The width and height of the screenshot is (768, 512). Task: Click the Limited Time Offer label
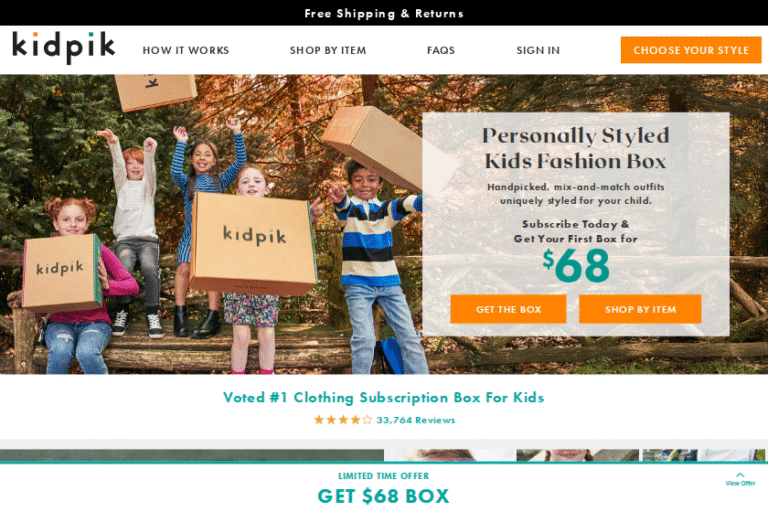(x=384, y=476)
